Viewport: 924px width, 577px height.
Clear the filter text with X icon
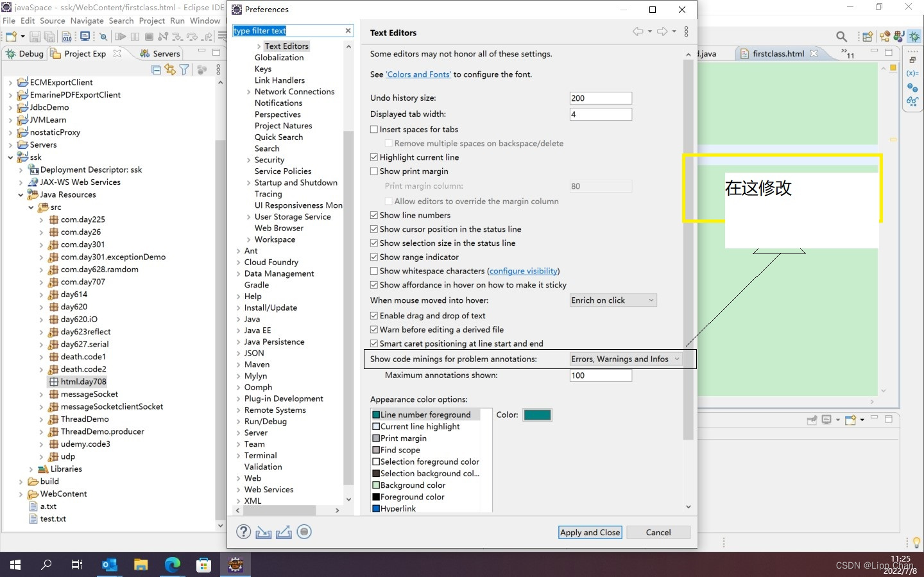pos(348,31)
